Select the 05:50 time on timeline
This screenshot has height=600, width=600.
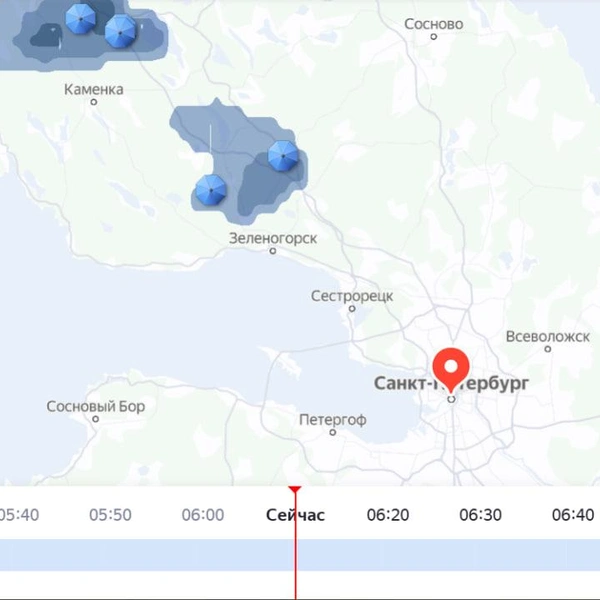click(x=110, y=515)
